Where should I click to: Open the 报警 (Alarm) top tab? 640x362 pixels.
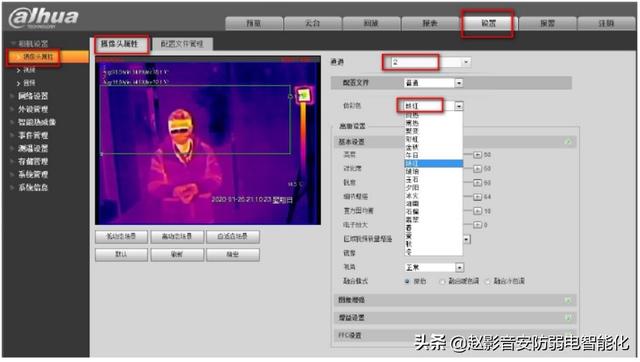click(547, 23)
